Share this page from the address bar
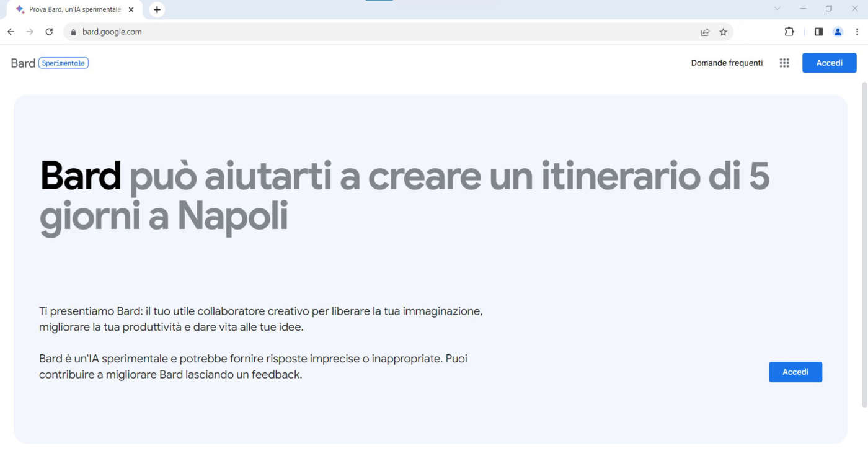The image size is (868, 466). (x=705, y=32)
